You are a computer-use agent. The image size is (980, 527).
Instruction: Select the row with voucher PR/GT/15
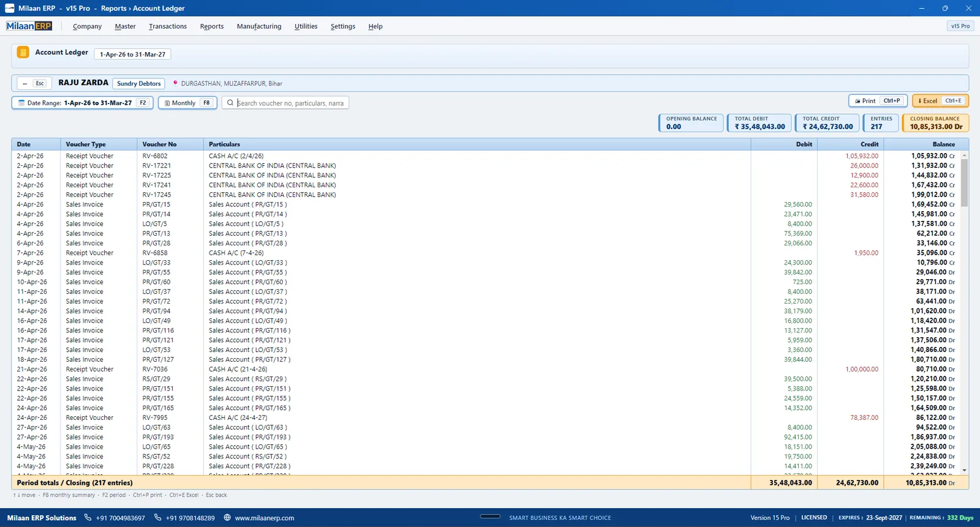[486, 204]
